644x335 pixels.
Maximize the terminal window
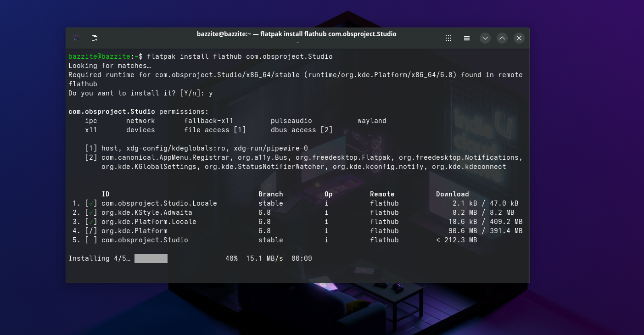click(502, 38)
